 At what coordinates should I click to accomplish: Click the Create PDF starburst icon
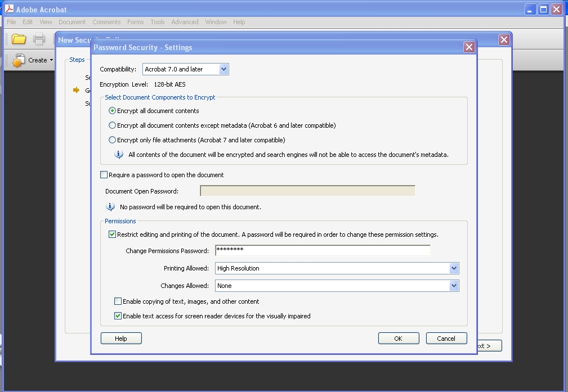19,60
